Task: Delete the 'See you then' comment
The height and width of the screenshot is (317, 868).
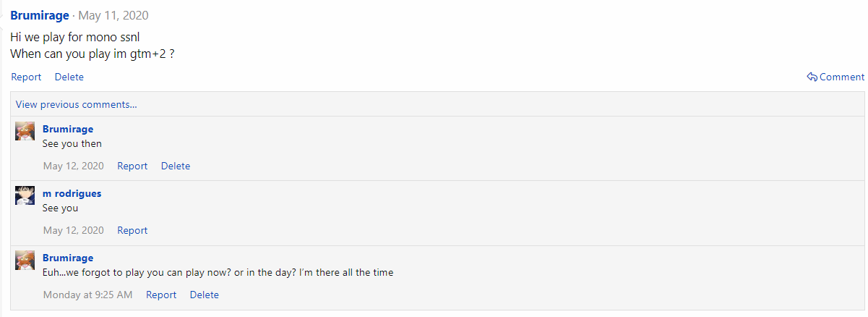Action: coord(176,166)
